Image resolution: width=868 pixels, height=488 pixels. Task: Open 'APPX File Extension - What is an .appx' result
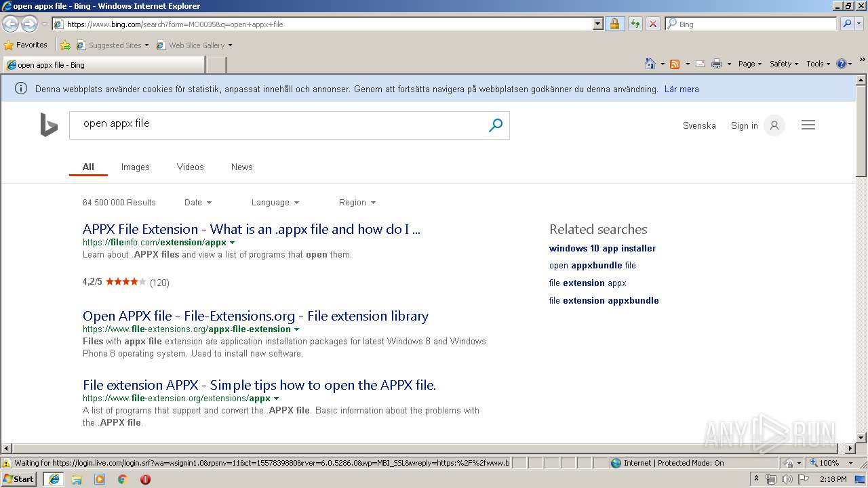pos(252,229)
